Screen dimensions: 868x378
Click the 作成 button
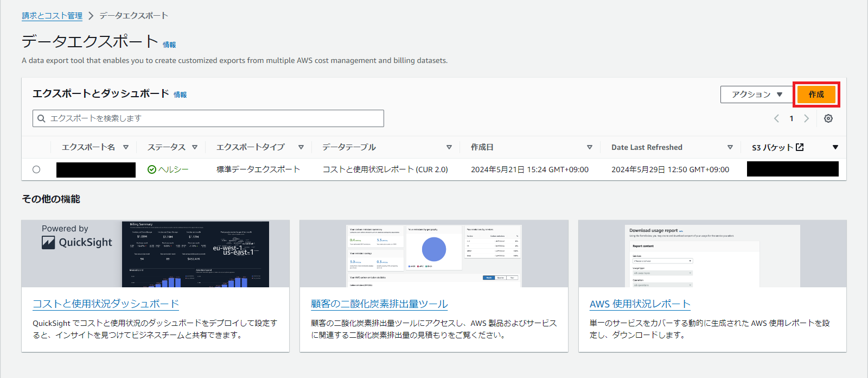coord(816,94)
